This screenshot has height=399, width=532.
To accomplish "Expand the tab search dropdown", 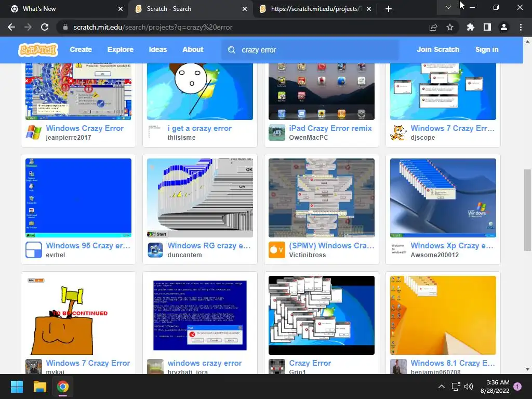I will point(448,7).
